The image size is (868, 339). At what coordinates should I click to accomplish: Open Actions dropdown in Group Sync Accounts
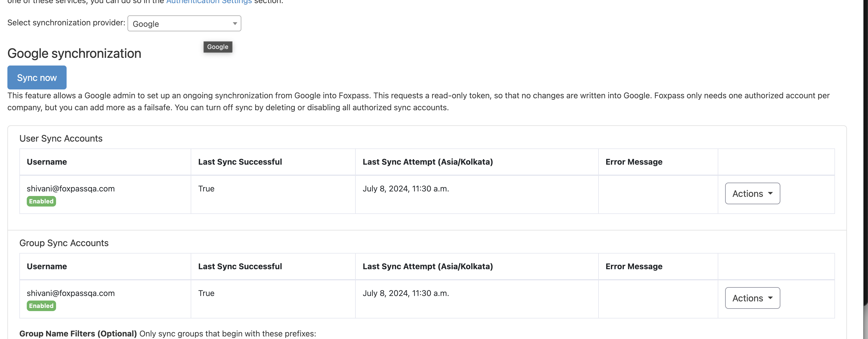[752, 298]
